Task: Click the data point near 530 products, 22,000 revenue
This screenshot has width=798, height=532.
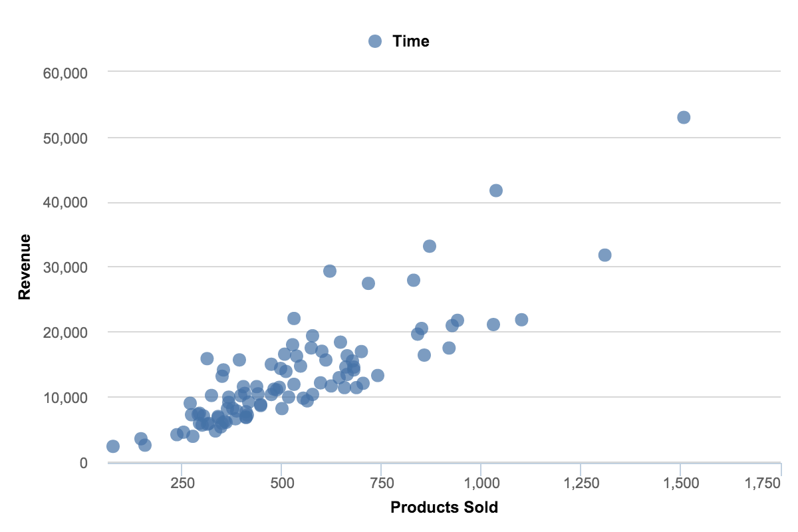Action: point(294,319)
